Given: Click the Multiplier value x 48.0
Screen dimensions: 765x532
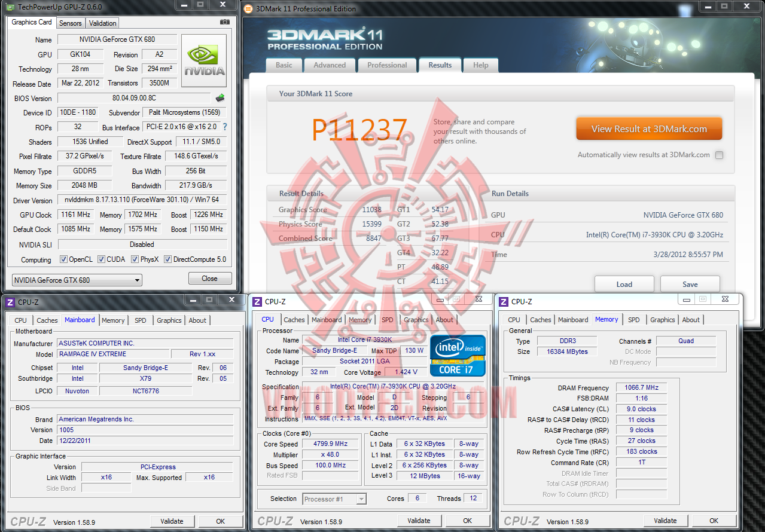Looking at the screenshot, I should (x=330, y=455).
